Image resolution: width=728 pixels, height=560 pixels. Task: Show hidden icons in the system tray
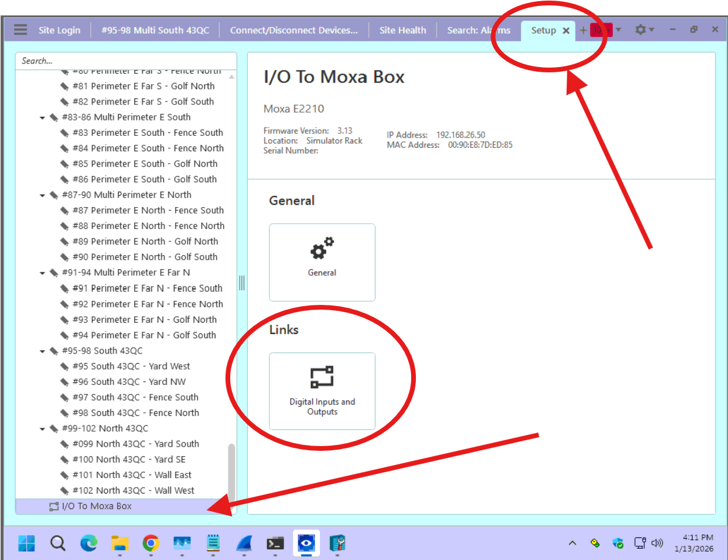coord(573,543)
